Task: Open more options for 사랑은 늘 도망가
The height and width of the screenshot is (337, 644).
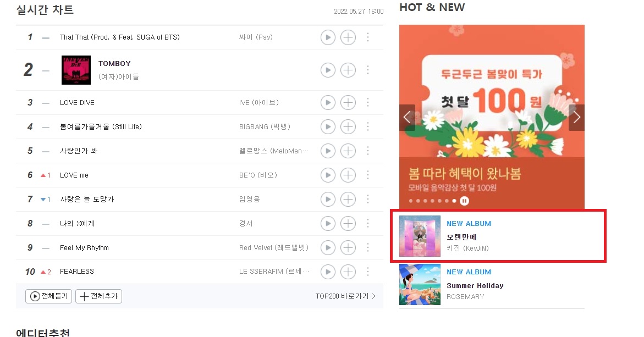Action: (367, 199)
